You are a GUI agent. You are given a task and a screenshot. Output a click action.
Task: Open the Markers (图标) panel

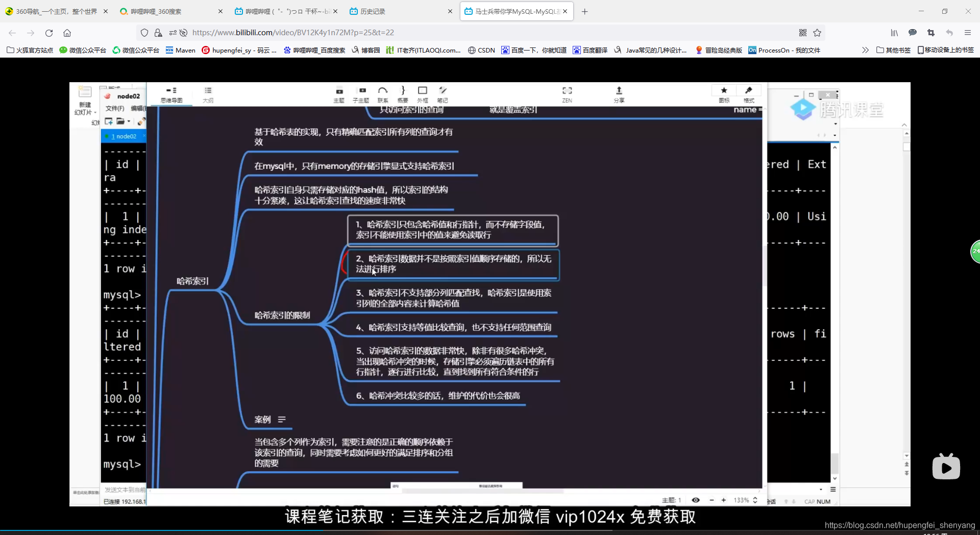pos(724,94)
